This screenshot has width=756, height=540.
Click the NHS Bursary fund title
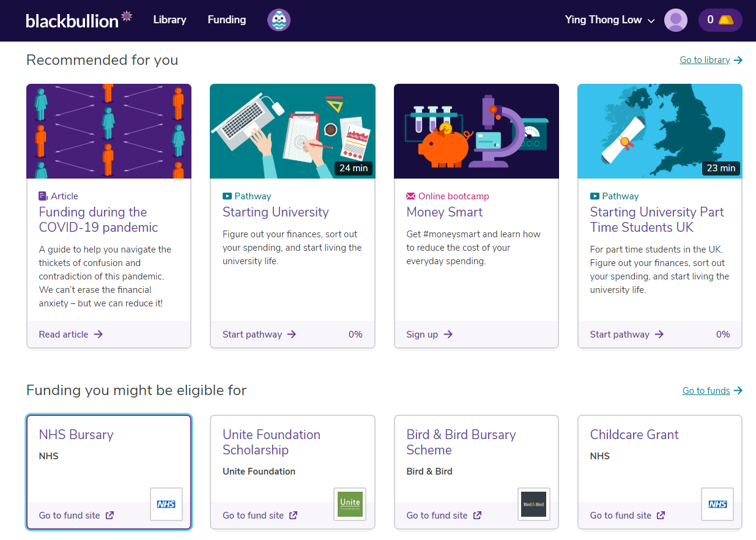76,435
